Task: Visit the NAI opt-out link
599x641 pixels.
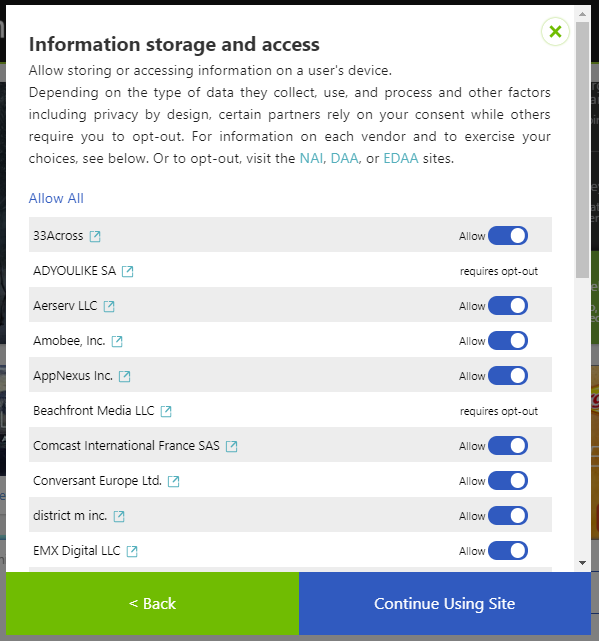Action: click(311, 158)
